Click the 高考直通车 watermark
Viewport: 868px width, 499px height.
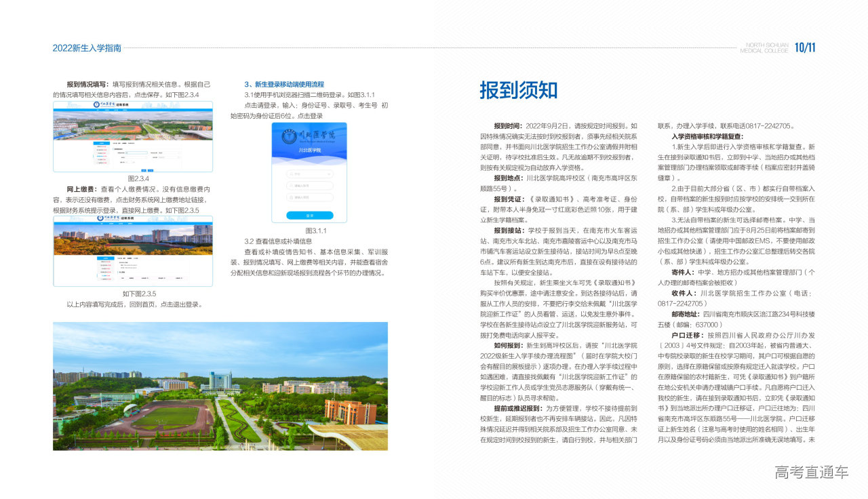coord(811,473)
